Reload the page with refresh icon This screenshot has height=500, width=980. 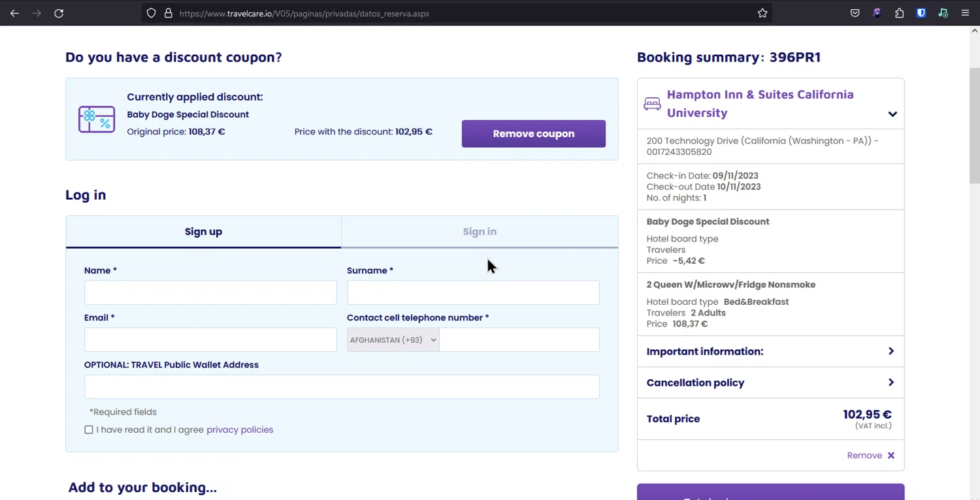[59, 13]
